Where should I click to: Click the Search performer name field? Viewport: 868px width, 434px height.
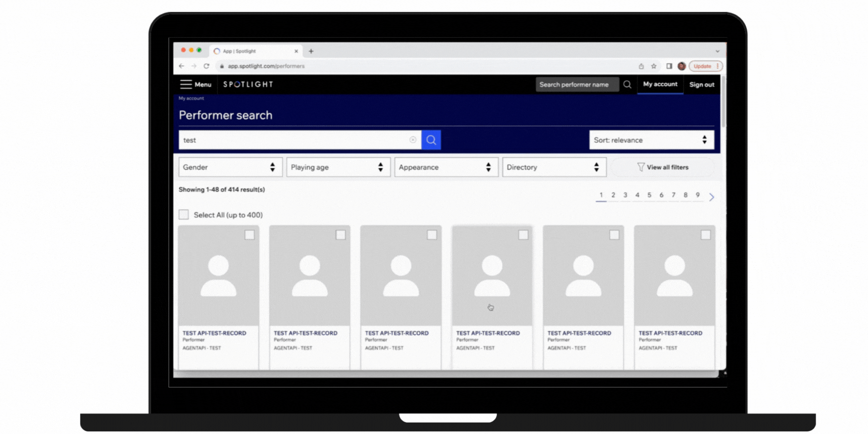(x=577, y=84)
